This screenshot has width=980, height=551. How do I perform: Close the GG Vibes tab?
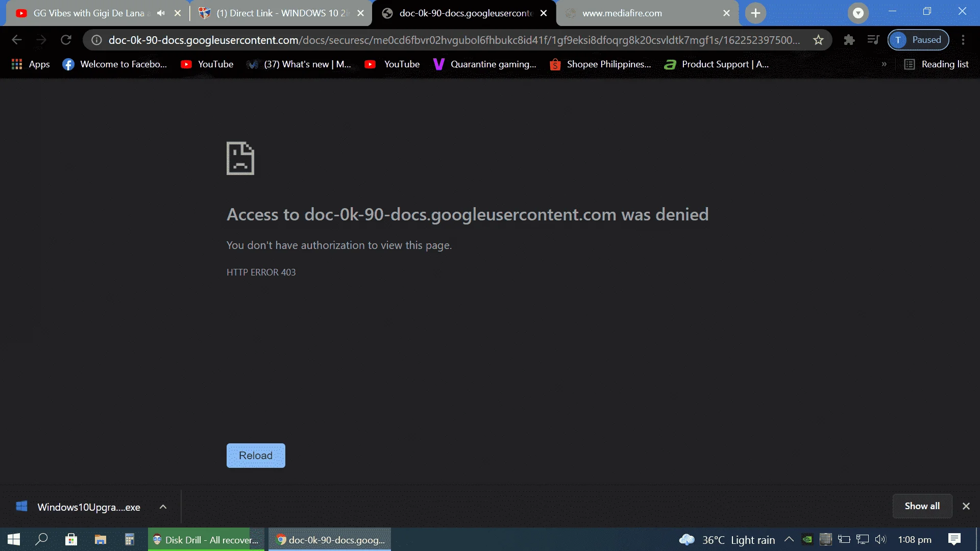[x=178, y=13]
